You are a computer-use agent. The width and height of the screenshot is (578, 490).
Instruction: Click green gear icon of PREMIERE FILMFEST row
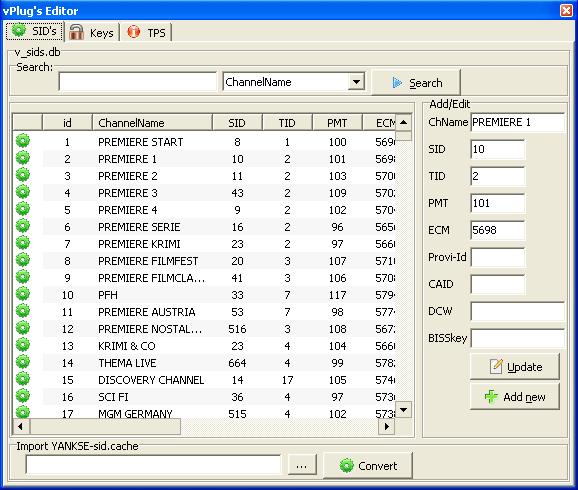point(23,260)
